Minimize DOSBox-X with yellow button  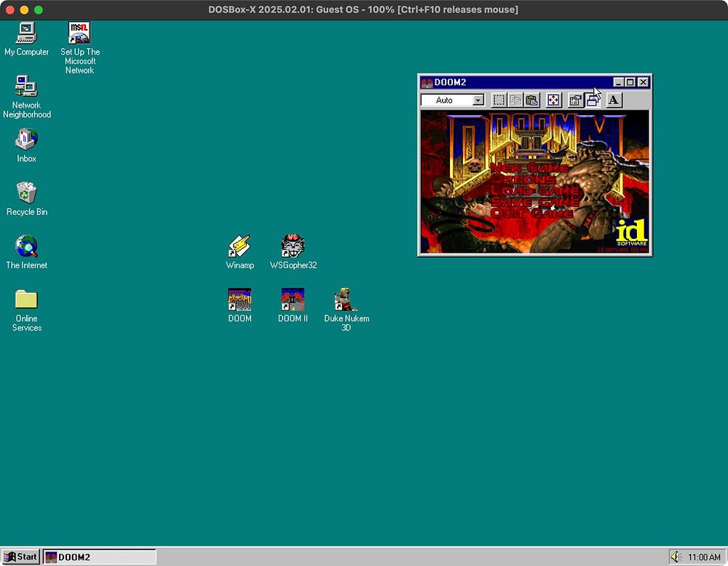pos(24,9)
